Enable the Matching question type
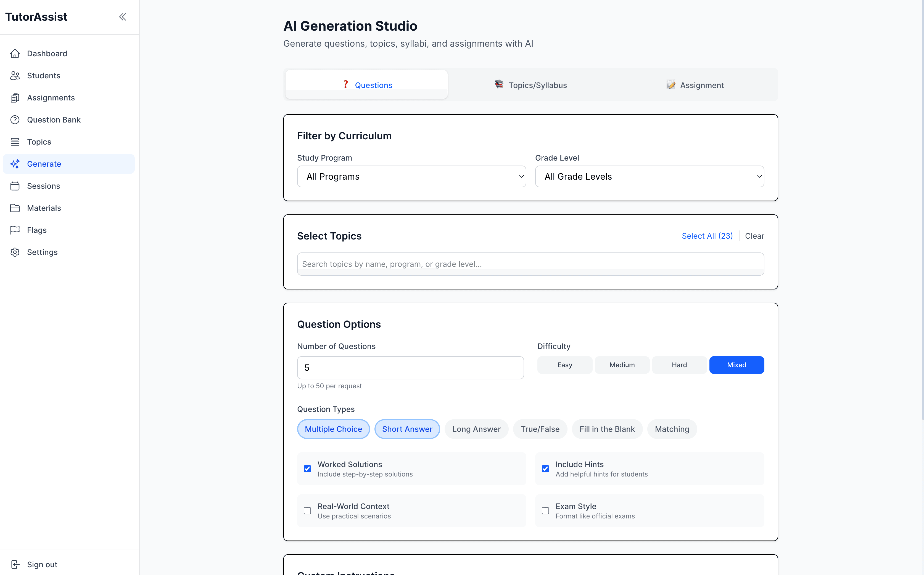The image size is (924, 575). (x=672, y=429)
